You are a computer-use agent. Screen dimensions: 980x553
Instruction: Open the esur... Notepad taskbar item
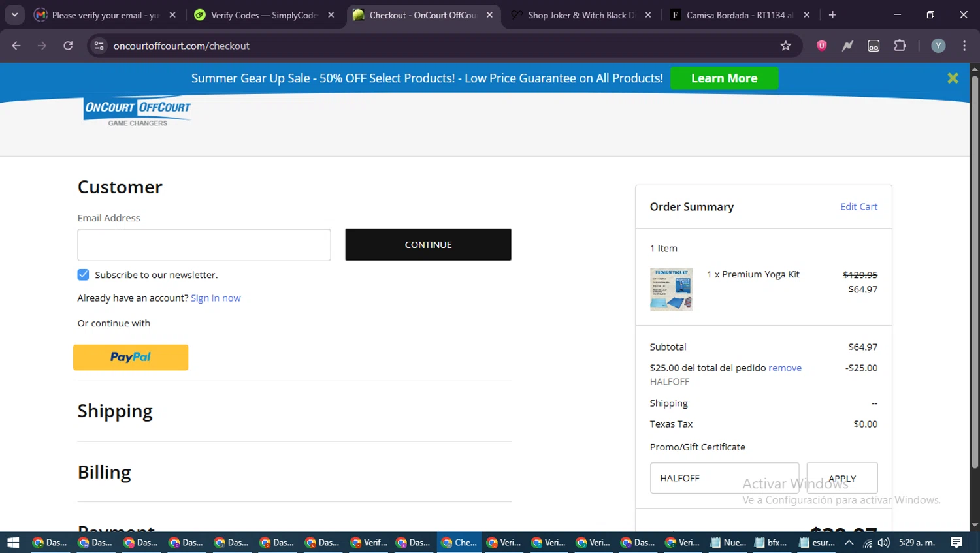[x=817, y=542]
